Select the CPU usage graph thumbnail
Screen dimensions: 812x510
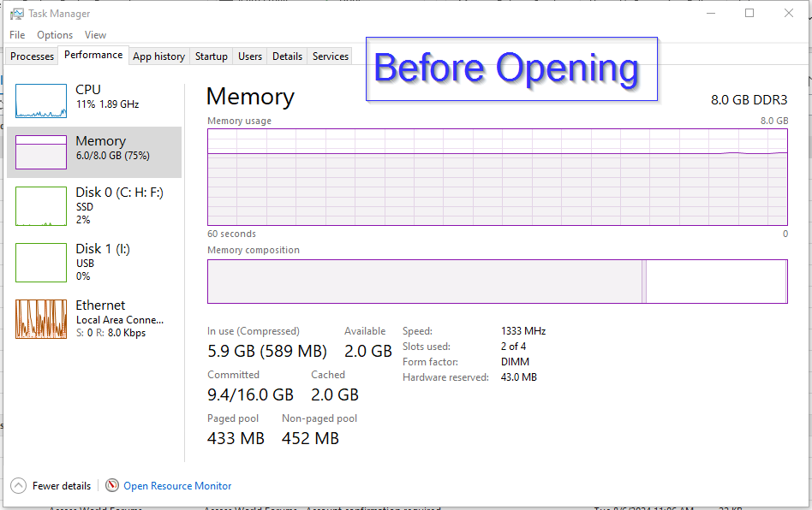coord(40,101)
